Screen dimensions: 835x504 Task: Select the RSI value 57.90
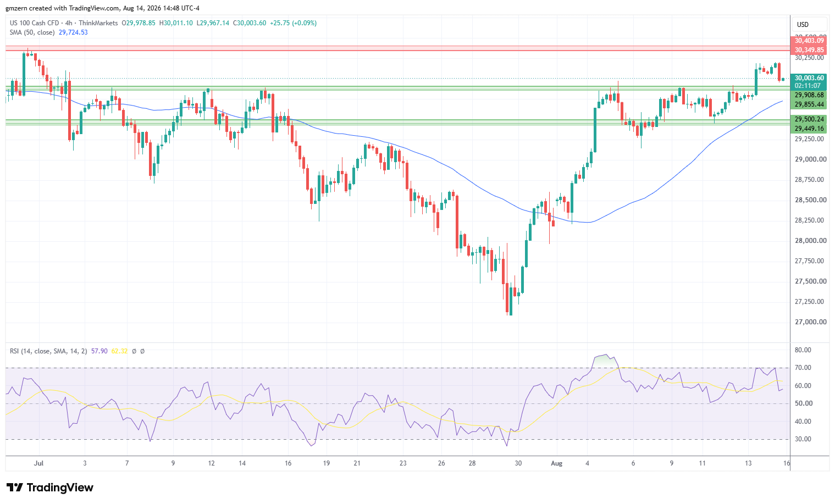[99, 351]
